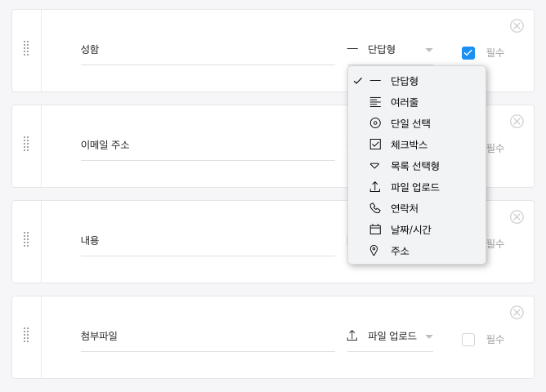Remove the 내용 field via its X icon
546x392 pixels.
(517, 216)
